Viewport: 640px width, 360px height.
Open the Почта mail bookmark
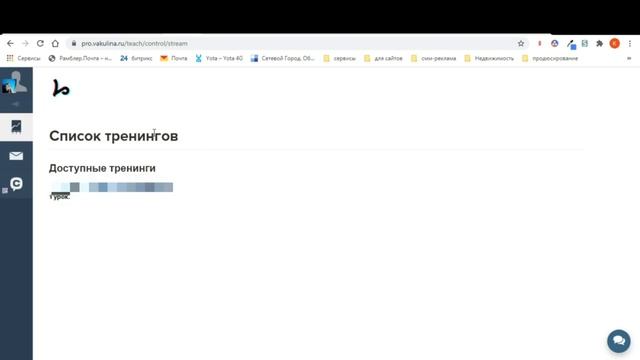click(x=174, y=58)
